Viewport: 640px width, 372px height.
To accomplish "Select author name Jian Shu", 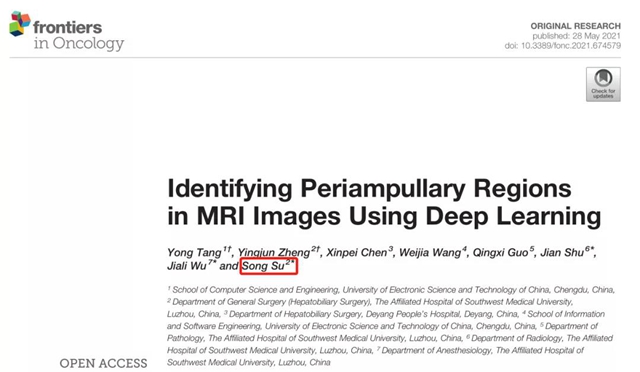I will coord(562,253).
